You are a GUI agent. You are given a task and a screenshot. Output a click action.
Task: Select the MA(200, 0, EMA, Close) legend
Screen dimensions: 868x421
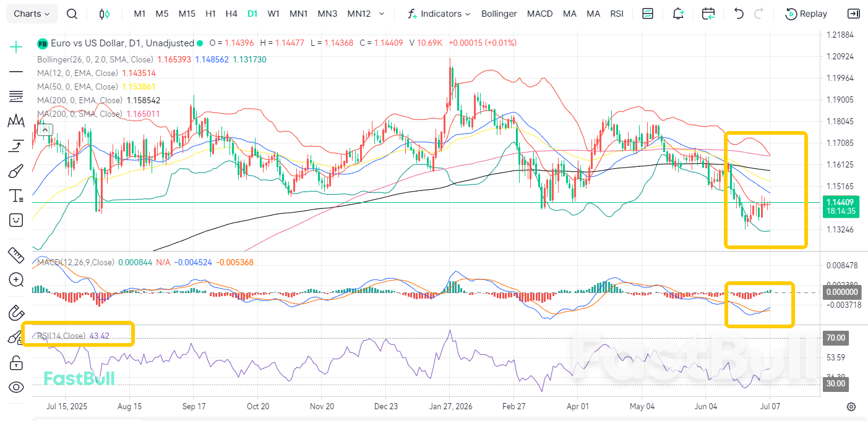pyautogui.click(x=80, y=100)
